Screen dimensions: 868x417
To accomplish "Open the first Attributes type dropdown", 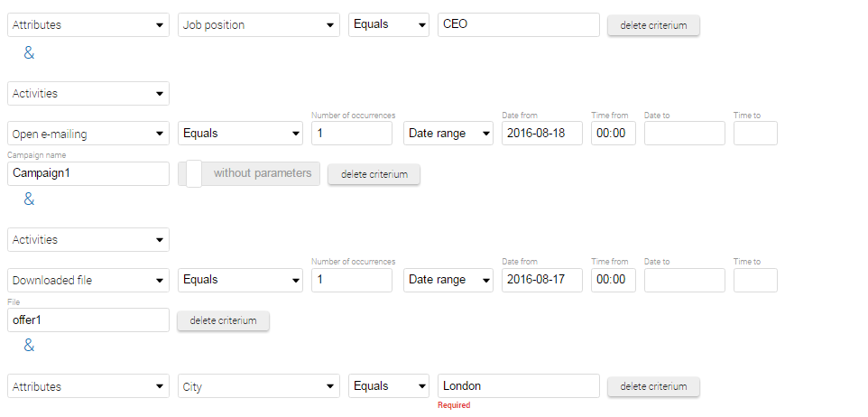I will [x=88, y=25].
